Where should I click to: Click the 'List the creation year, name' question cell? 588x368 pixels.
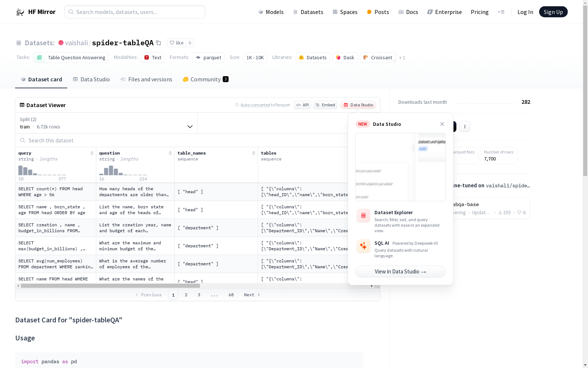coord(135,228)
